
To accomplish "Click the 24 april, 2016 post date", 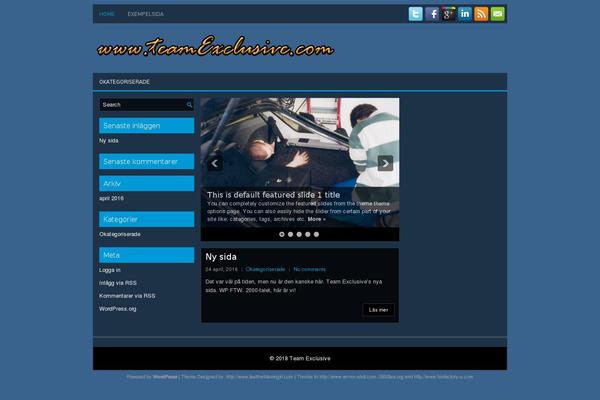I will [221, 269].
